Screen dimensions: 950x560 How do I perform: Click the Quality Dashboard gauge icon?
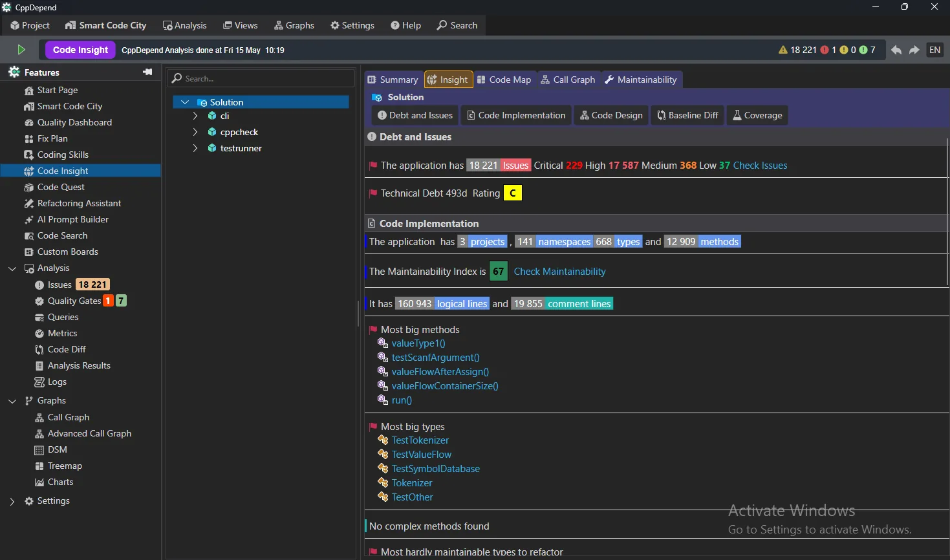[x=28, y=123]
